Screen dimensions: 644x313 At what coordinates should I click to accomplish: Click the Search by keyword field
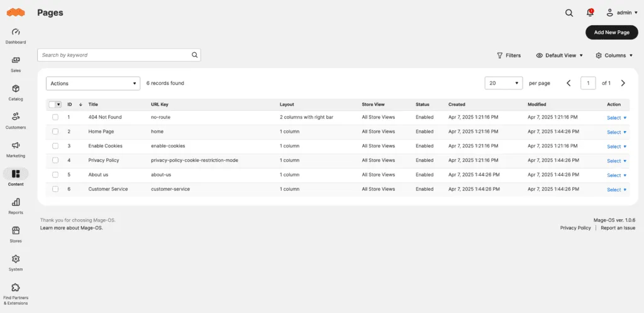[113, 55]
